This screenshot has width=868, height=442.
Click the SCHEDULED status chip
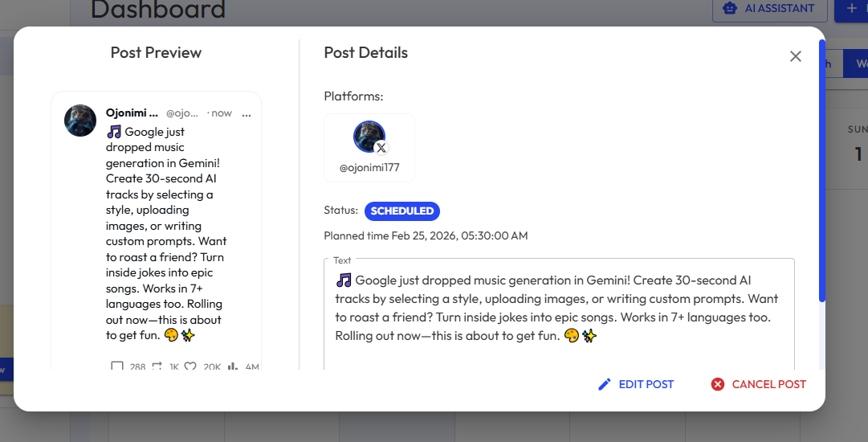coord(402,211)
